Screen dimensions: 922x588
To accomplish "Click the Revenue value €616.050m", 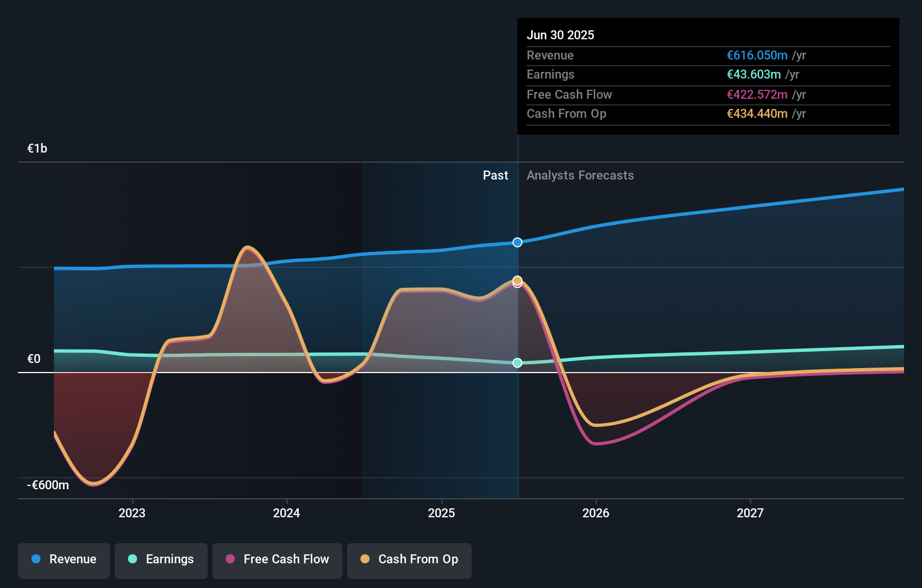I will click(756, 56).
